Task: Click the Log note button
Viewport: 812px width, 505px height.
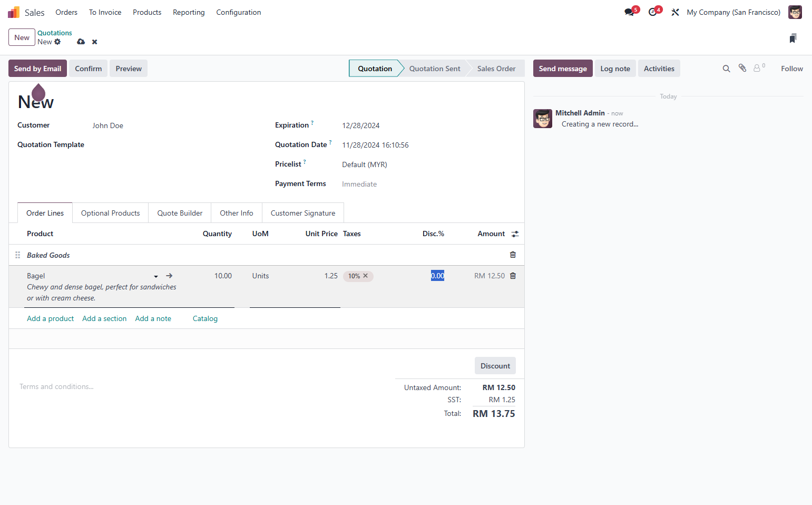Action: (615, 69)
